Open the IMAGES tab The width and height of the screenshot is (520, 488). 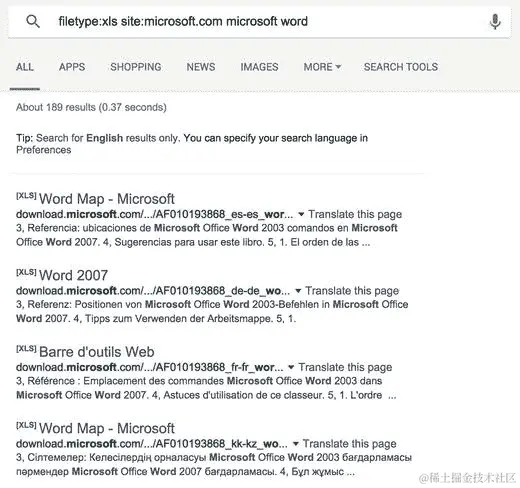pos(260,67)
